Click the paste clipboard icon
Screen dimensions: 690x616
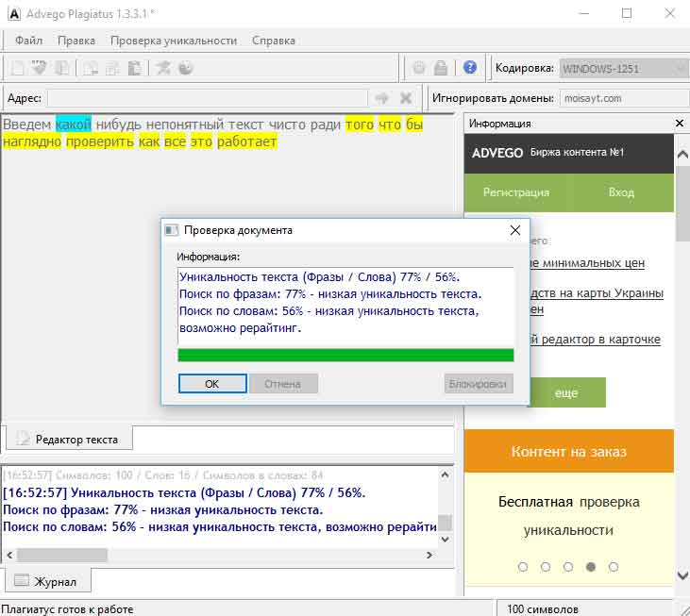pos(134,68)
